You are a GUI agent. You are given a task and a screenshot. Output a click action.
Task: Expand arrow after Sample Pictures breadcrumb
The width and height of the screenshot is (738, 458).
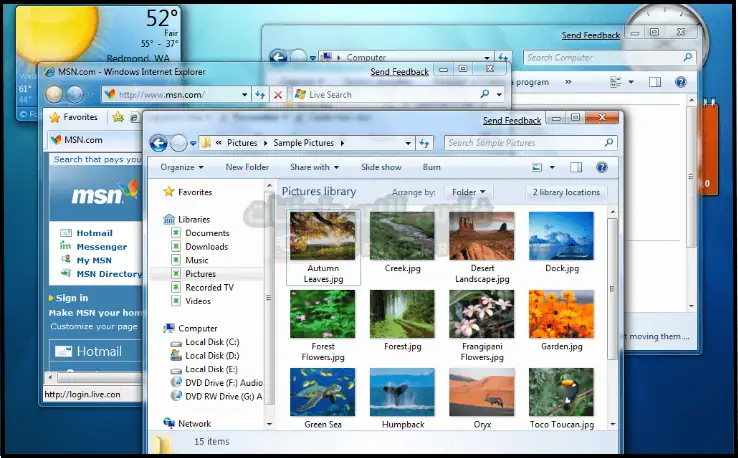[x=342, y=143]
